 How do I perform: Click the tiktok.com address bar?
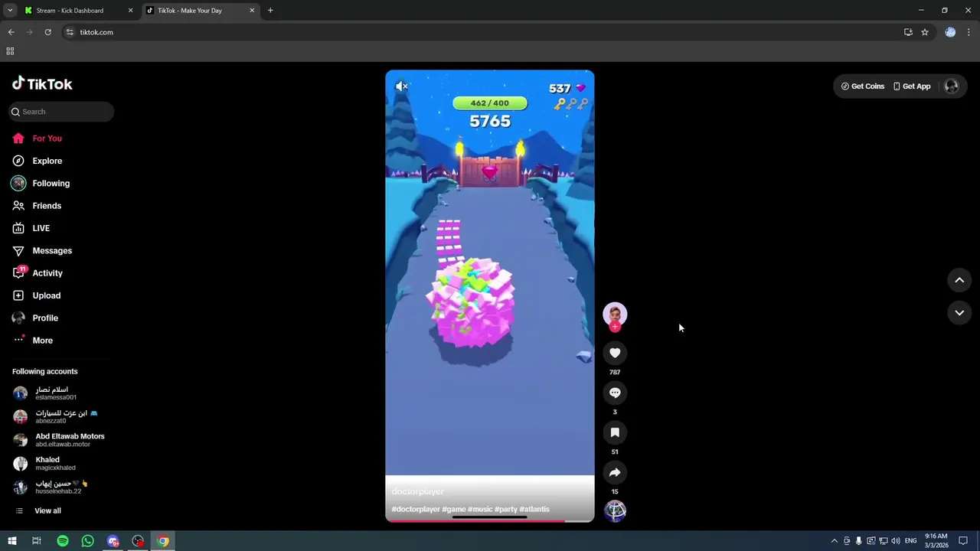pos(490,32)
